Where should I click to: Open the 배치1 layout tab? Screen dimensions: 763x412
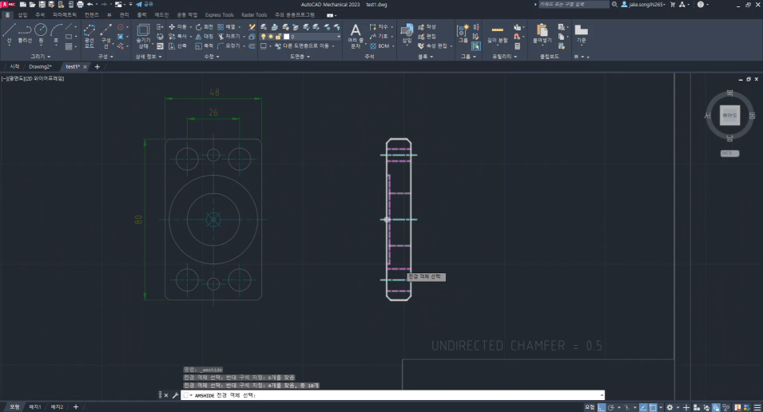point(35,407)
